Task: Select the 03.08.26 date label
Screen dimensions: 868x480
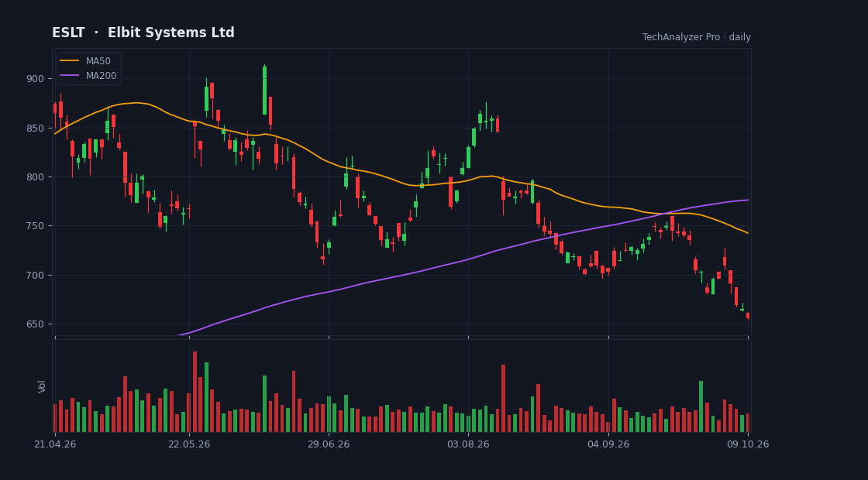Action: 468,444
